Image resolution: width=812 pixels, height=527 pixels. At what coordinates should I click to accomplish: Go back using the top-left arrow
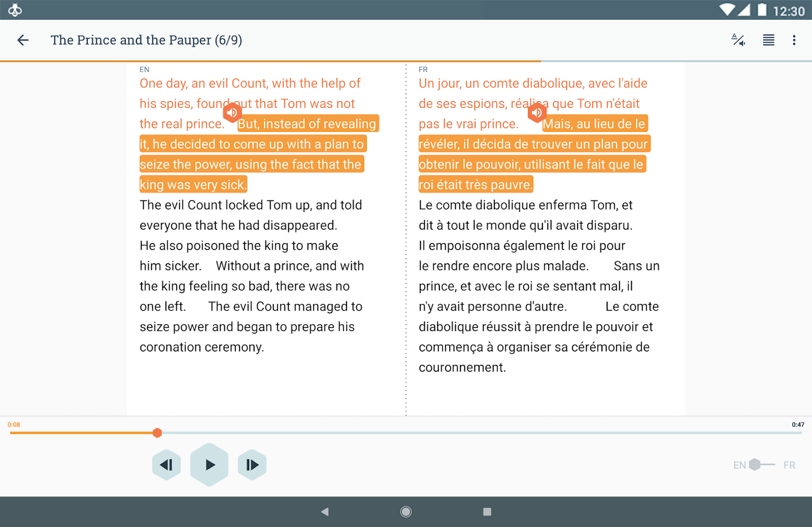(23, 40)
